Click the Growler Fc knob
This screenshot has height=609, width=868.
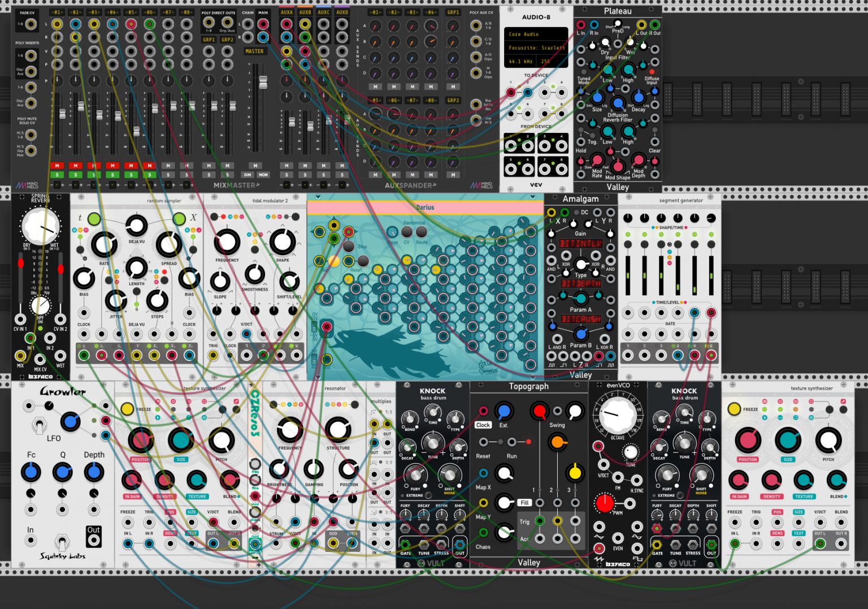(31, 472)
